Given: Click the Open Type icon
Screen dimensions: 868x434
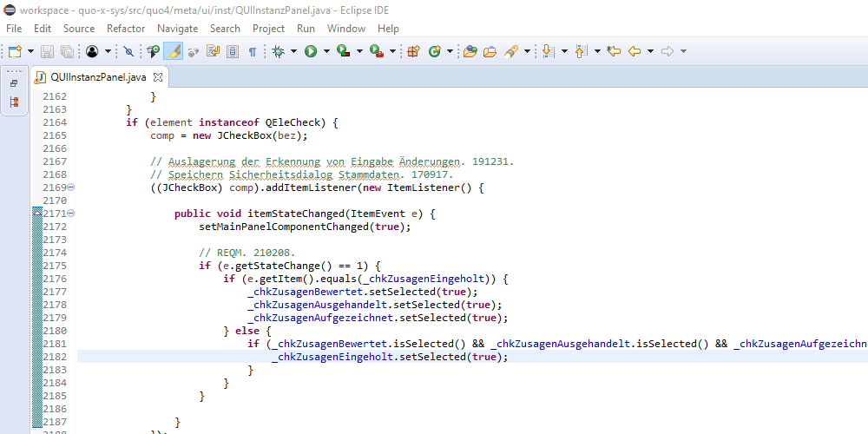Looking at the screenshot, I should point(470,51).
